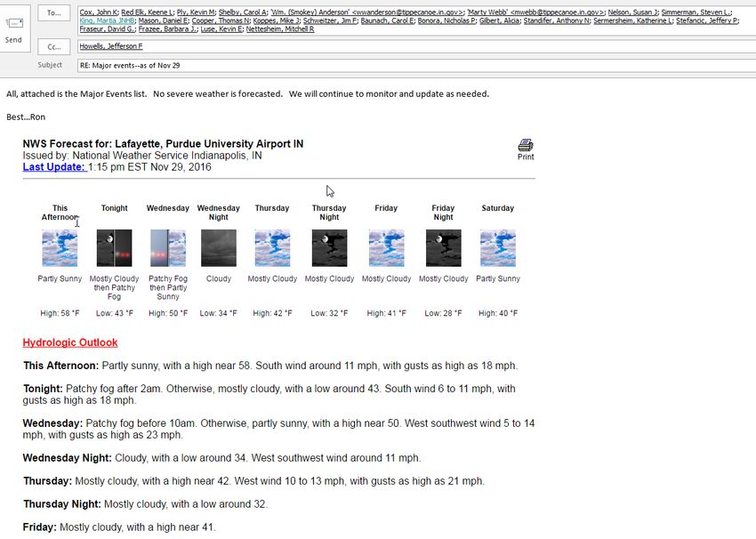Image resolution: width=756 pixels, height=539 pixels.
Task: Click the Send envelope button
Action: [13, 29]
